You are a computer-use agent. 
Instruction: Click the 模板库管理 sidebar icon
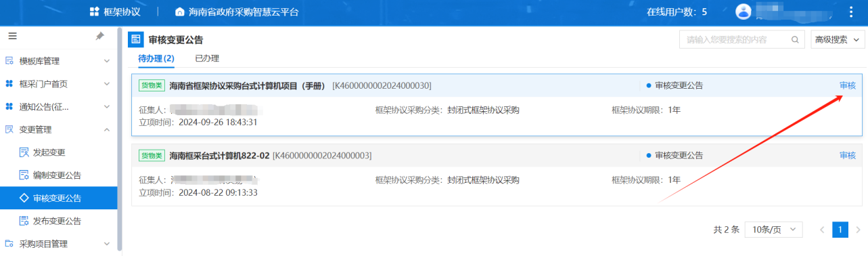[9, 61]
